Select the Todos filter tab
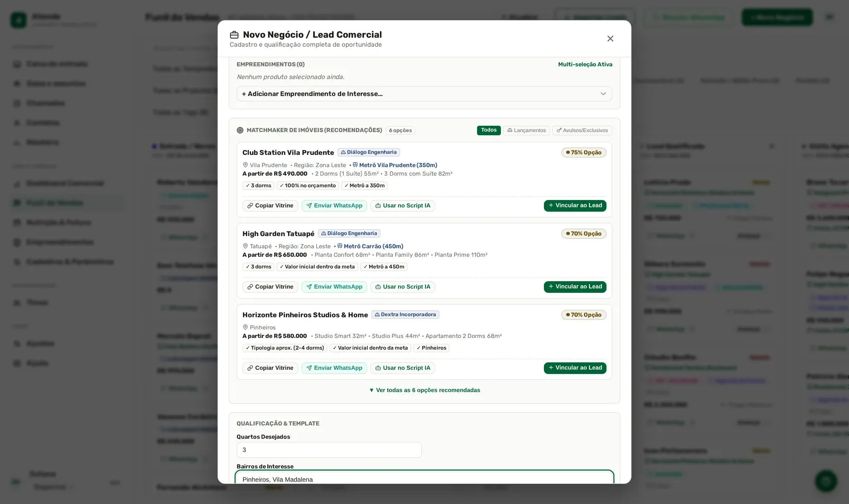 [x=489, y=131]
